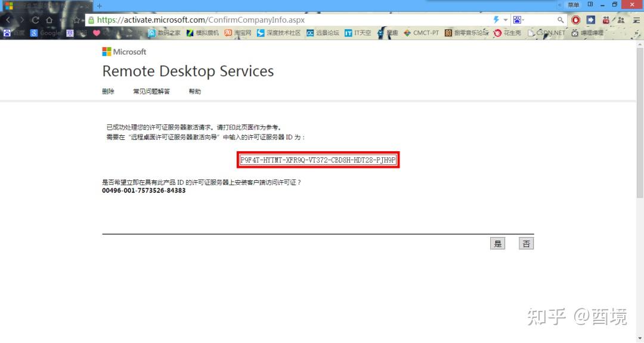Click the magnifier search icon

pos(560,20)
